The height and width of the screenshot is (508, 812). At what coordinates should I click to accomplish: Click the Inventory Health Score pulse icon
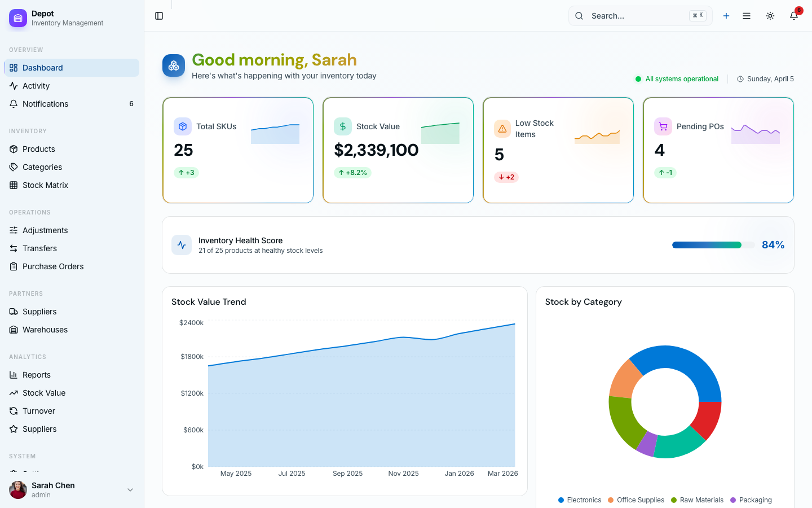[x=182, y=245]
